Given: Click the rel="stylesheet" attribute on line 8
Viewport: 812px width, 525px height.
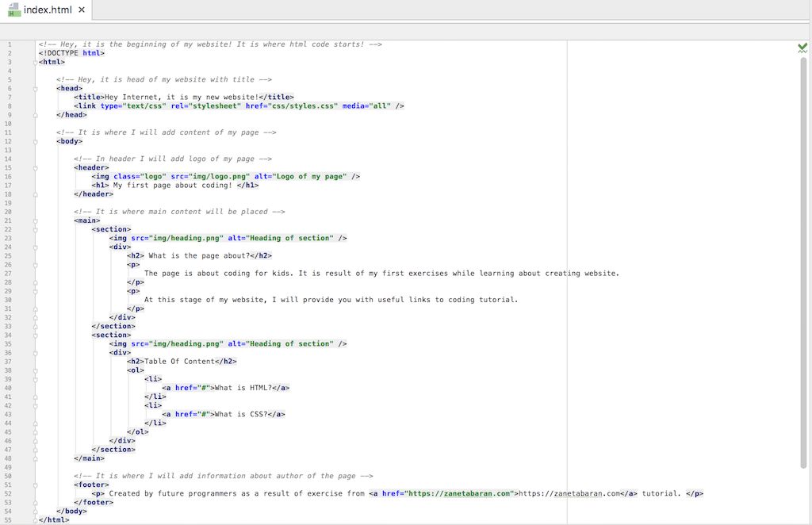Looking at the screenshot, I should tap(205, 106).
